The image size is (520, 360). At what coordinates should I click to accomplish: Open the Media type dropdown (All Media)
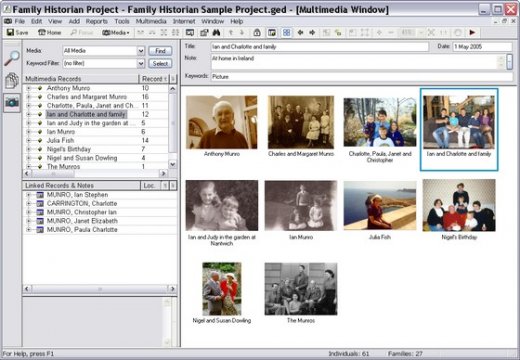141,51
